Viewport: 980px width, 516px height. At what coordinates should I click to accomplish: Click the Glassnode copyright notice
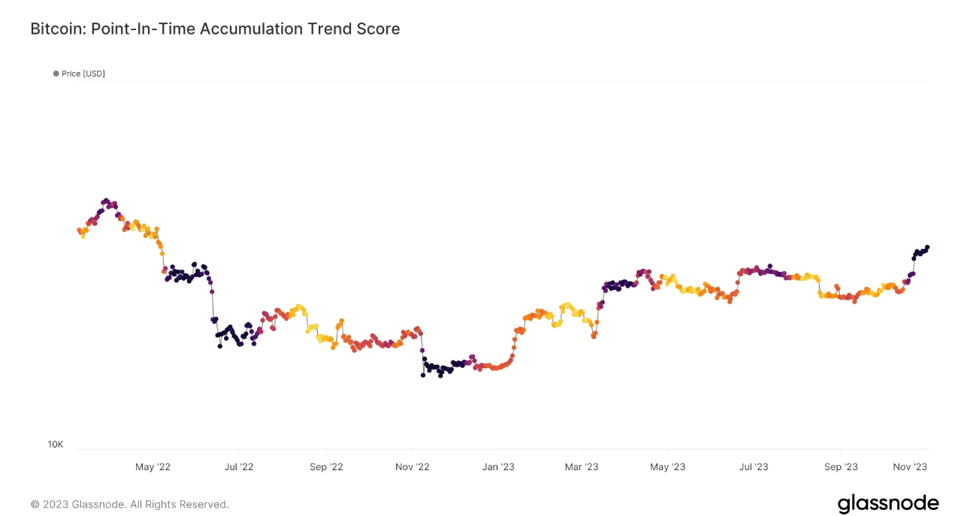[x=129, y=504]
